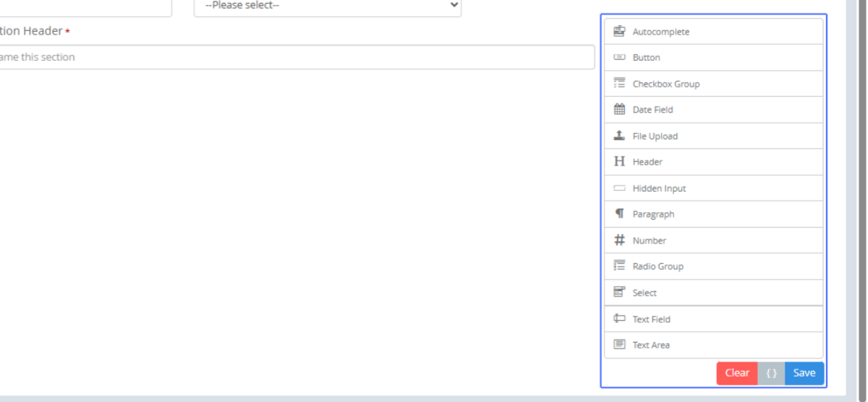Image resolution: width=868 pixels, height=402 pixels.
Task: Click the Text Area icon
Action: click(619, 344)
